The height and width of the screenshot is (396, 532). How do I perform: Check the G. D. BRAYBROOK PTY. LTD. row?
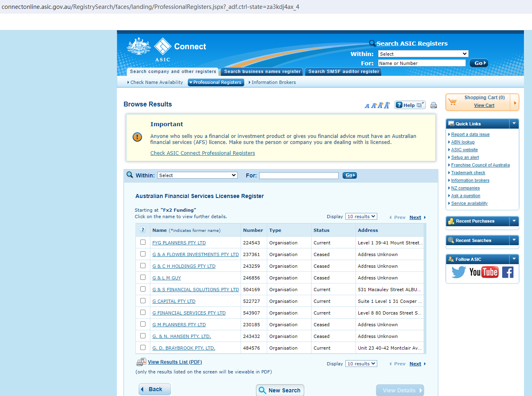click(x=143, y=348)
